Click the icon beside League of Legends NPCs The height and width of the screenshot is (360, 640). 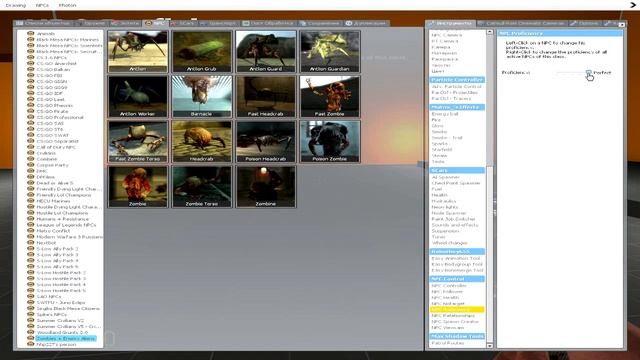pyautogui.click(x=31, y=225)
